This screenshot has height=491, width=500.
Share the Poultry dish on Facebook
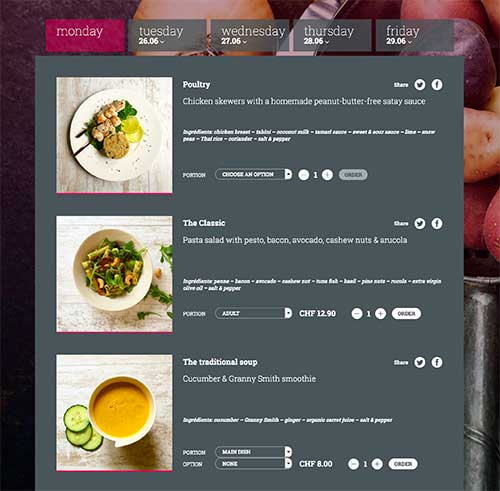click(437, 85)
